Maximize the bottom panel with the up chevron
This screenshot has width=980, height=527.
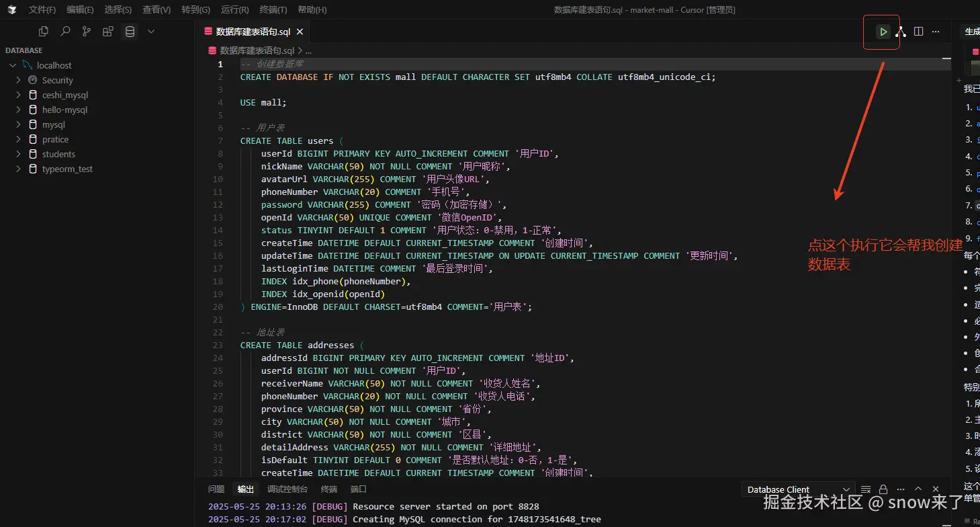tap(918, 489)
